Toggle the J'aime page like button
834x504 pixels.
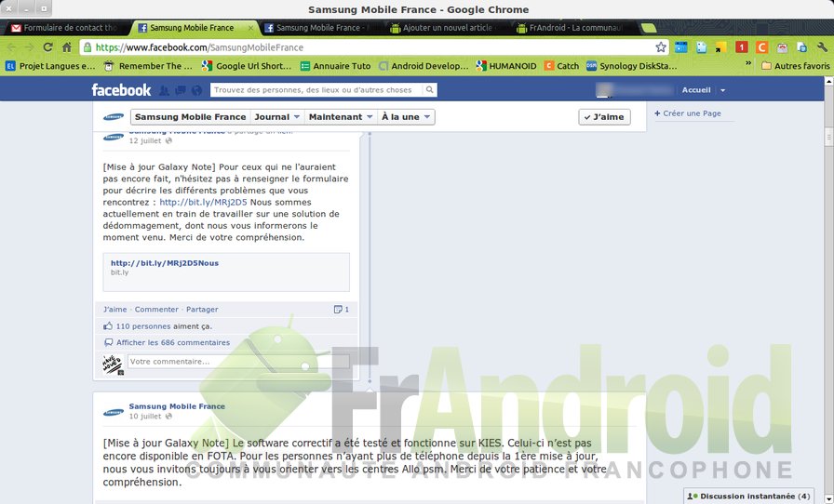click(604, 117)
